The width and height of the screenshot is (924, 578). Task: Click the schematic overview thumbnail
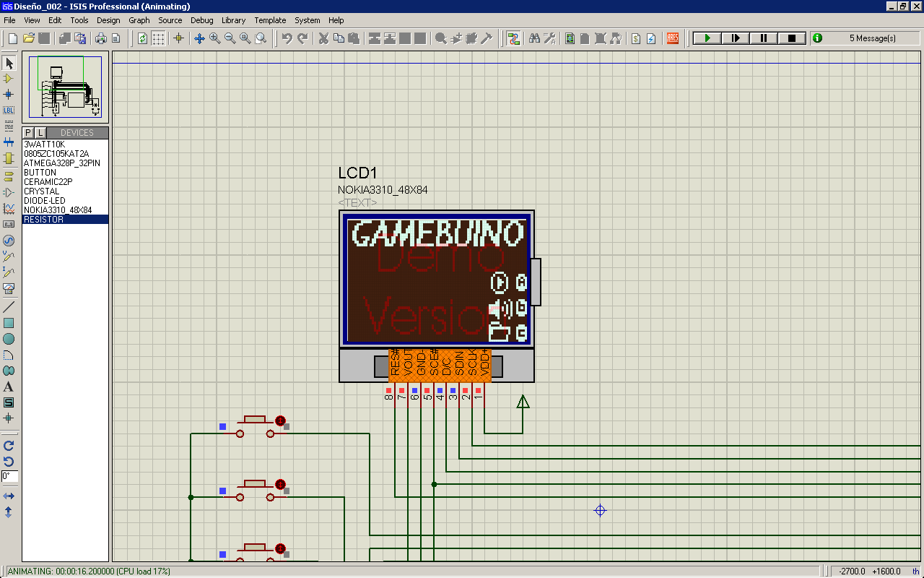pos(66,88)
